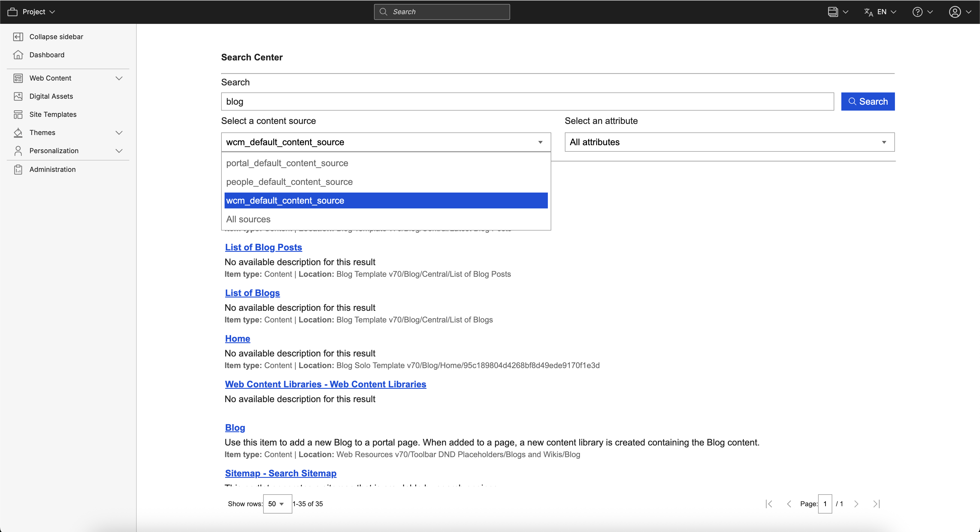Expand the Web Content sidebar section
980x532 pixels.
point(119,78)
